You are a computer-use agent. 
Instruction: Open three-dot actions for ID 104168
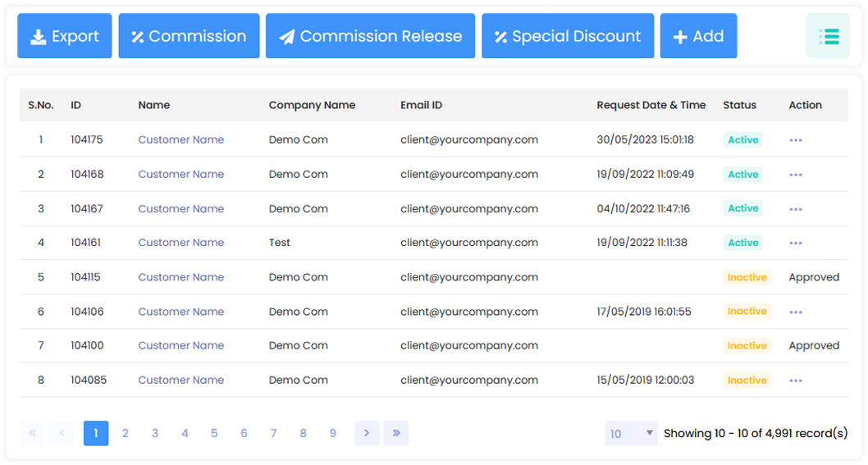click(795, 175)
